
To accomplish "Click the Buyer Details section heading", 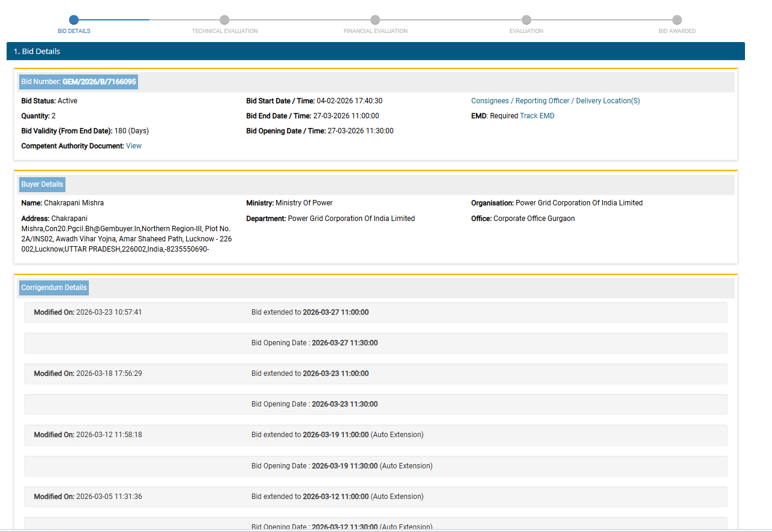I will click(42, 184).
